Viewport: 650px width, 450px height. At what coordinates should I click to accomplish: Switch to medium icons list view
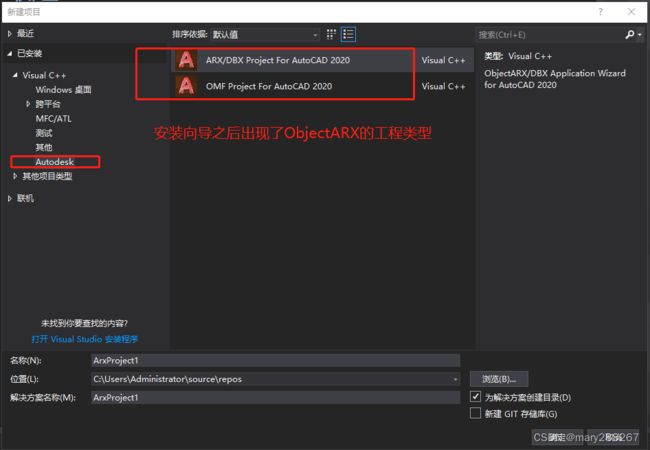pos(348,34)
